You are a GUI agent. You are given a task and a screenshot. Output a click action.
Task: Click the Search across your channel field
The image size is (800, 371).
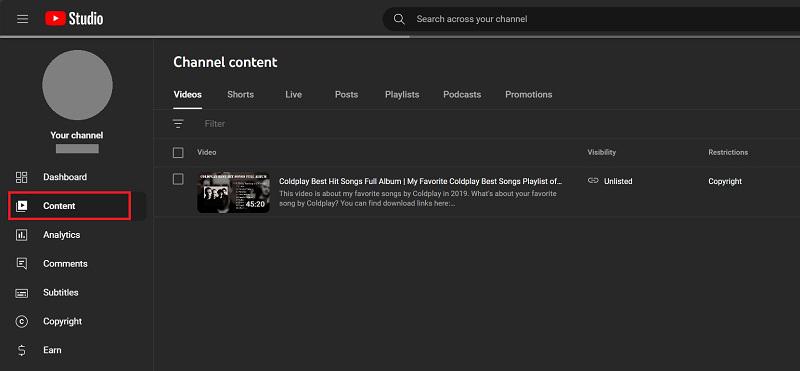coord(592,19)
